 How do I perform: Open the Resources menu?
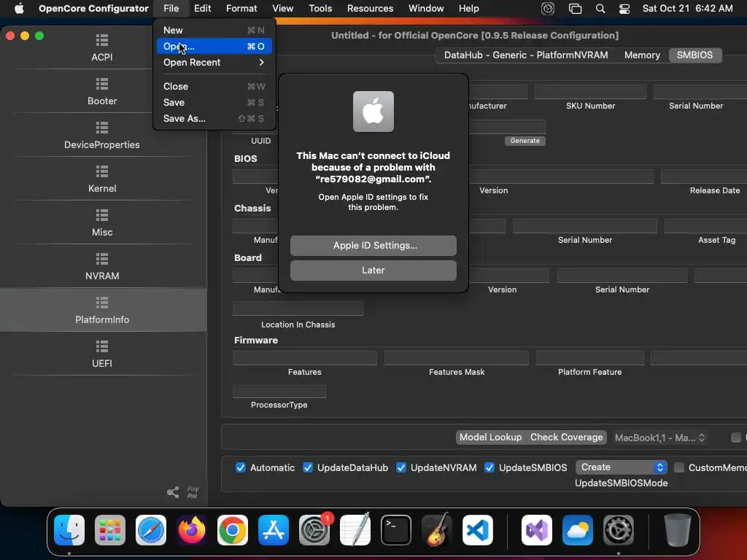(370, 8)
